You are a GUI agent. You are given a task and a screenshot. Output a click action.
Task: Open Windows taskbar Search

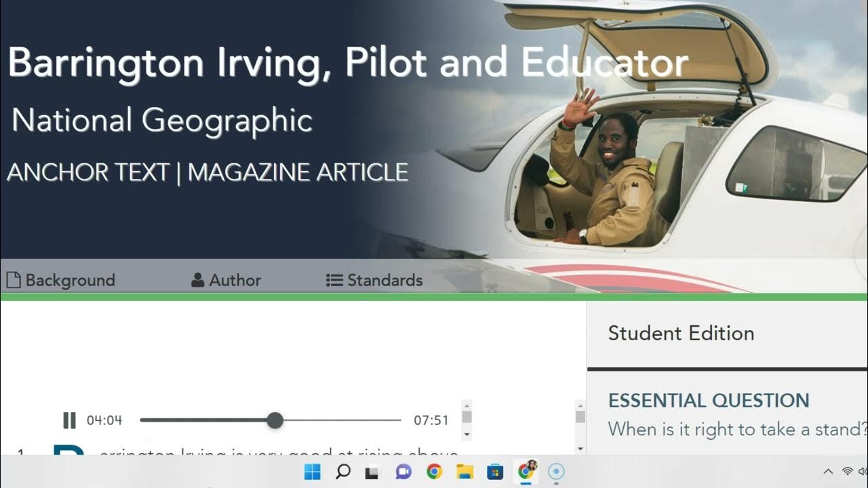tap(343, 472)
